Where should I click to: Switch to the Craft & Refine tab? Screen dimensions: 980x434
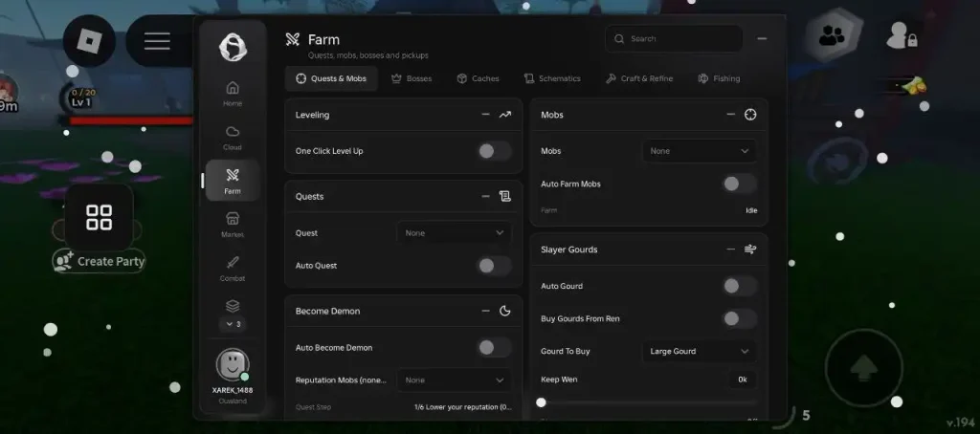pyautogui.click(x=639, y=78)
